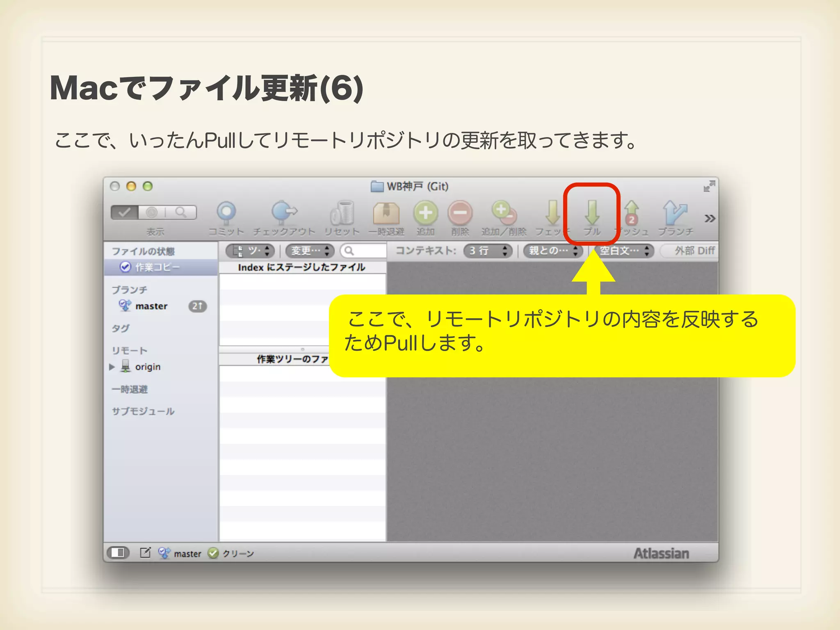This screenshot has width=840, height=630.
Task: Select the master branch in sidebar
Action: [151, 306]
